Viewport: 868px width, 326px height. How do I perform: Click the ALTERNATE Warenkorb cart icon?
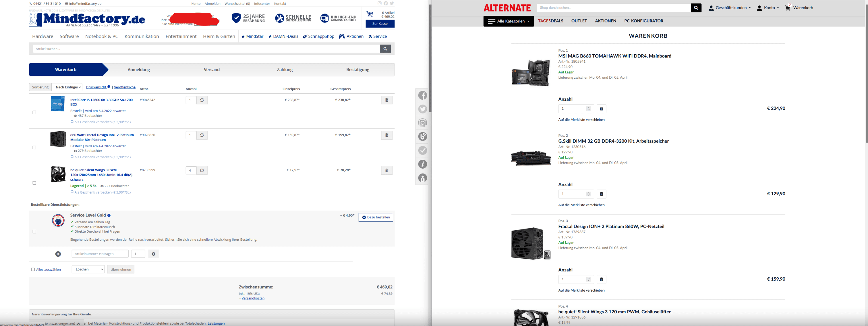[x=788, y=8]
